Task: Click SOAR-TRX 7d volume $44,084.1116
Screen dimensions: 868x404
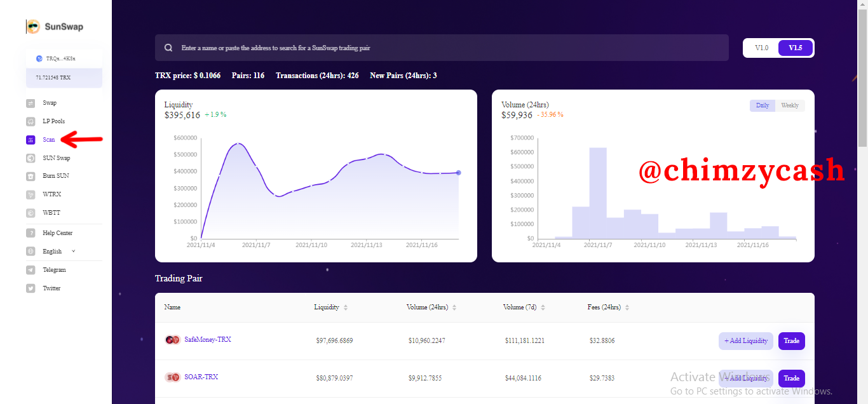Action: coord(524,379)
